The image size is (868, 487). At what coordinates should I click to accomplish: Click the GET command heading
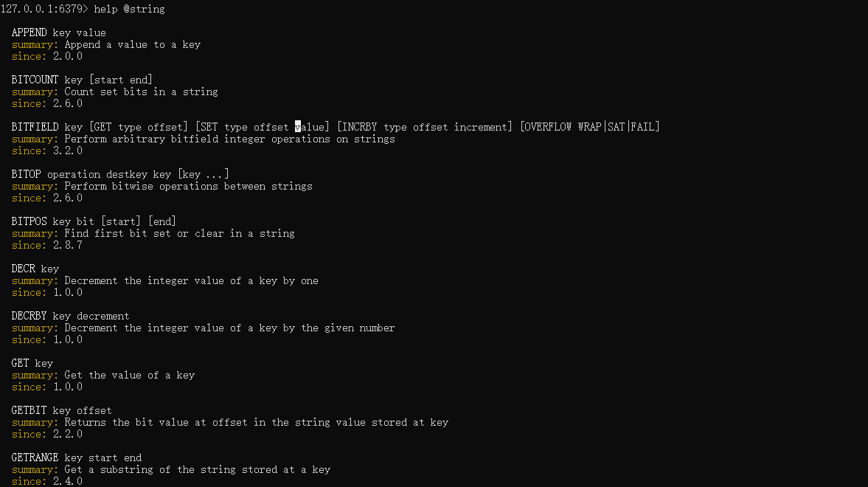pyautogui.click(x=32, y=364)
